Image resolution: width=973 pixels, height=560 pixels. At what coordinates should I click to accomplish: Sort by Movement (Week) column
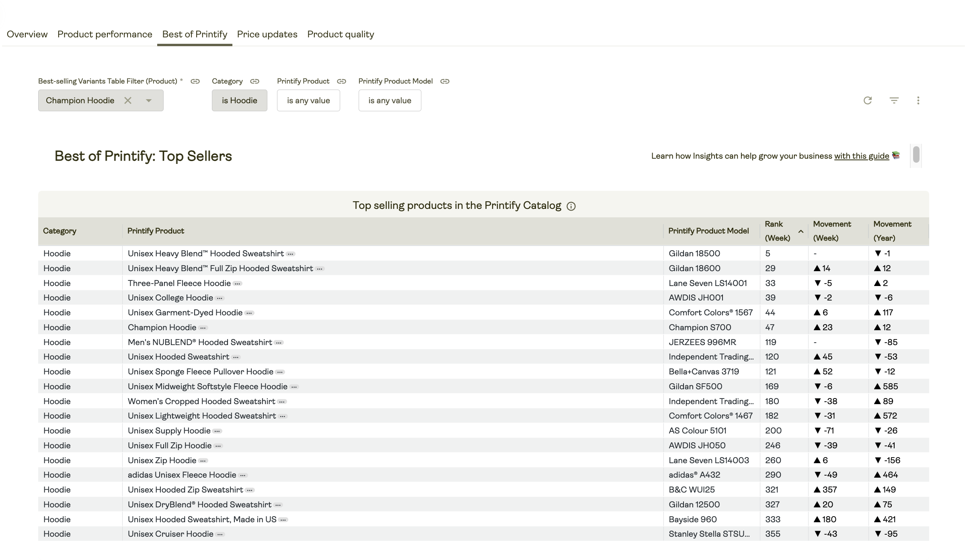point(832,231)
